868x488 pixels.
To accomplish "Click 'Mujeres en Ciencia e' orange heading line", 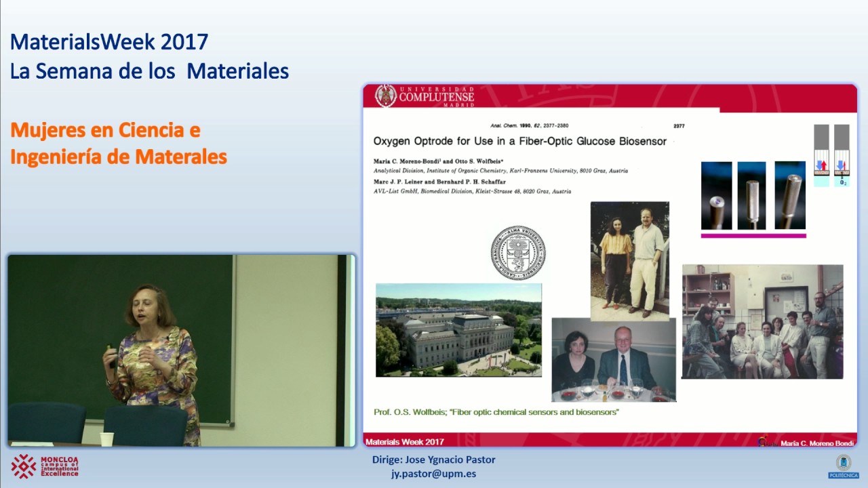I will point(105,129).
